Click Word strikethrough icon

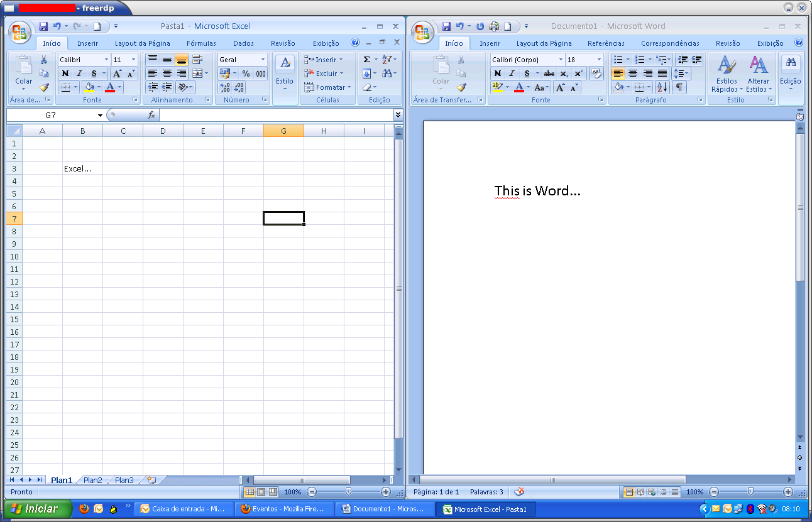(549, 73)
